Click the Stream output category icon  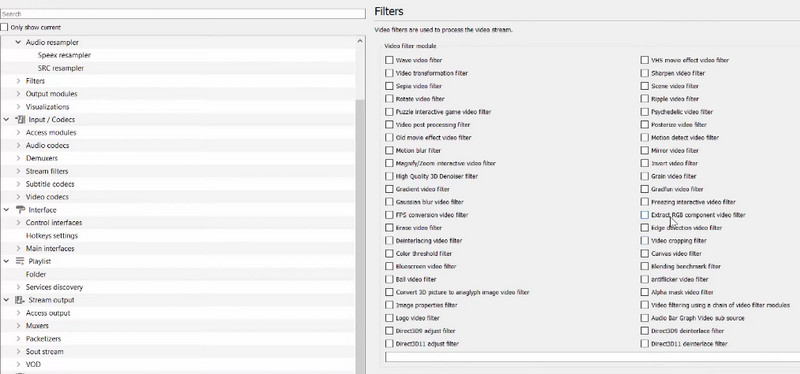pos(20,300)
